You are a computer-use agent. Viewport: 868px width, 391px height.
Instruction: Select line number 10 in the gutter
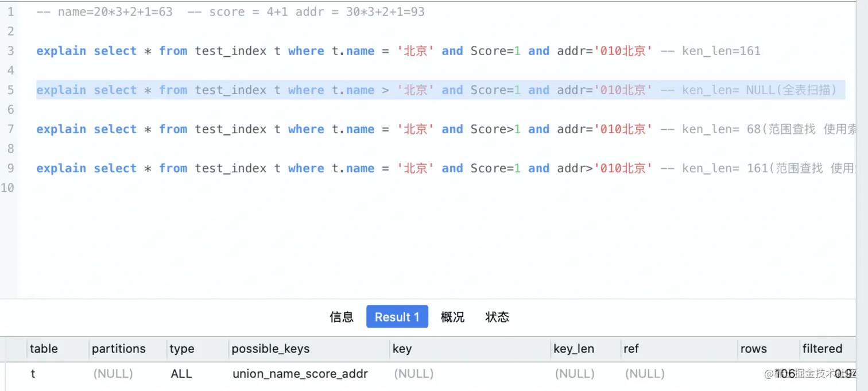pos(7,188)
